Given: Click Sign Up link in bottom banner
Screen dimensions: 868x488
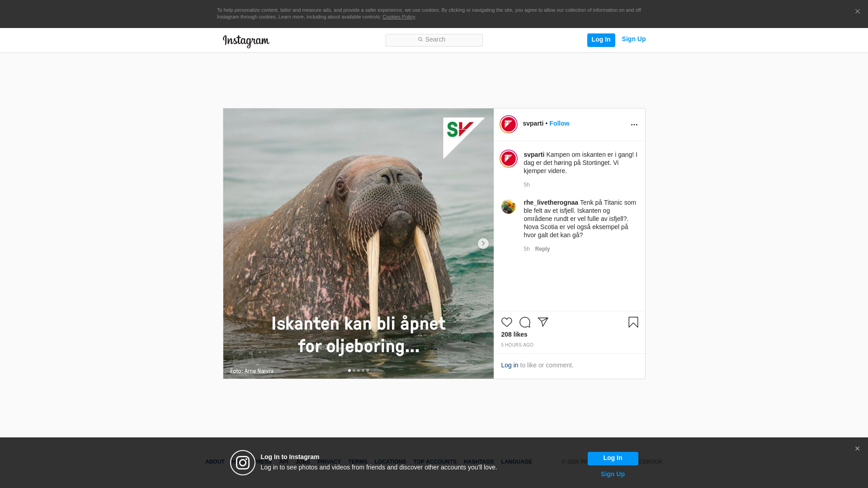Looking at the screenshot, I should pyautogui.click(x=613, y=474).
